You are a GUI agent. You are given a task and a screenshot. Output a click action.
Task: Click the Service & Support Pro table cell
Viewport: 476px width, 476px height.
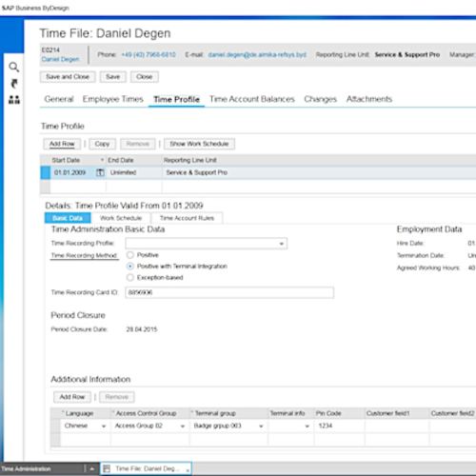[x=319, y=172]
